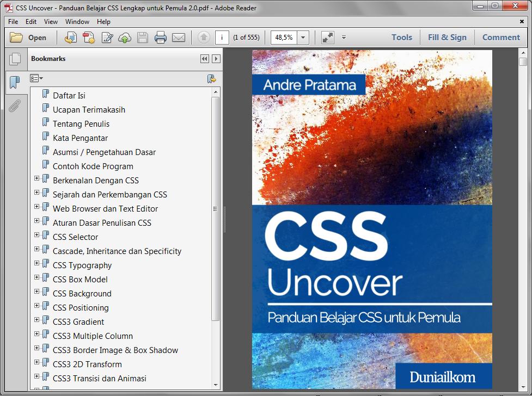Screen dimensions: 532x396
Task: Select the Tentang Penulis bookmark
Action: pos(81,124)
